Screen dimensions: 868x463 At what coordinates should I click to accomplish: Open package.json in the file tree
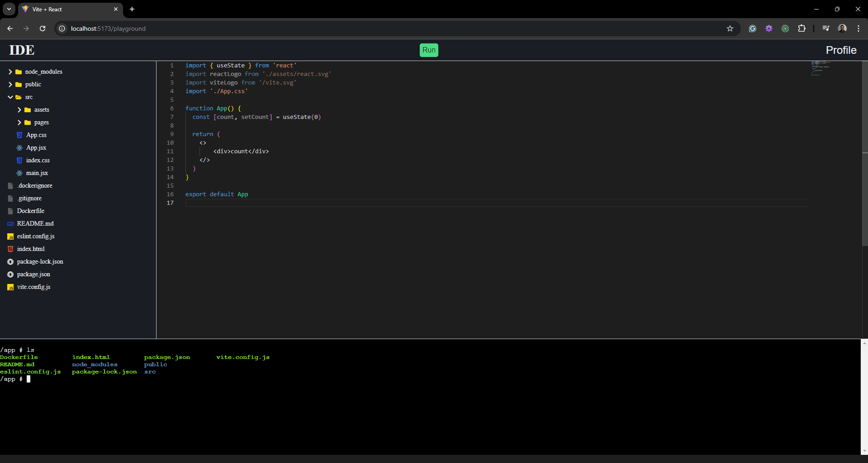[x=33, y=274]
